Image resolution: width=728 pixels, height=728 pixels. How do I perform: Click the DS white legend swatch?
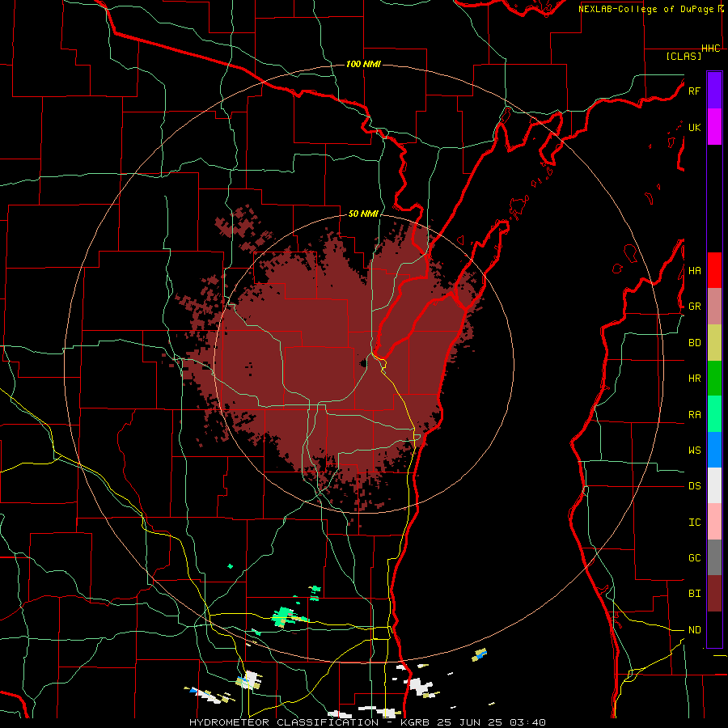click(714, 485)
